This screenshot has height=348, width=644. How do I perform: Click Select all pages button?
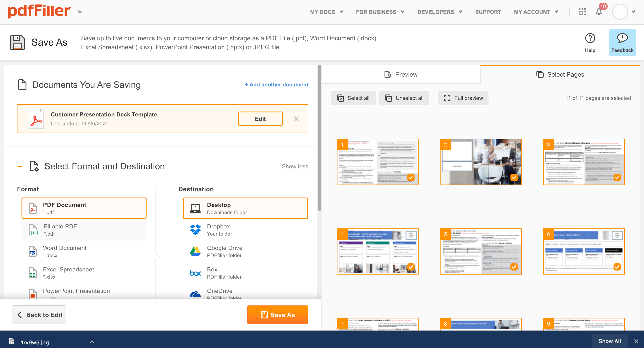[x=353, y=98]
